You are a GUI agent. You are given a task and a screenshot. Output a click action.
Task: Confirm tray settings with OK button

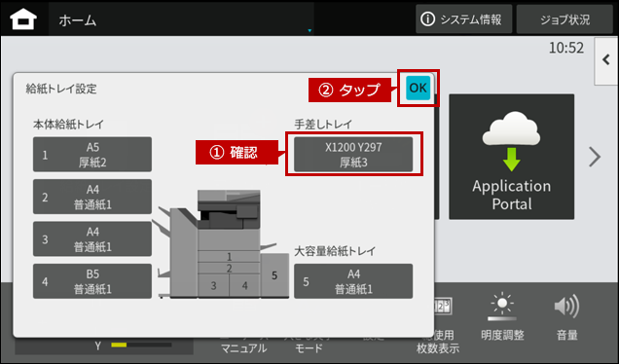[x=419, y=88]
